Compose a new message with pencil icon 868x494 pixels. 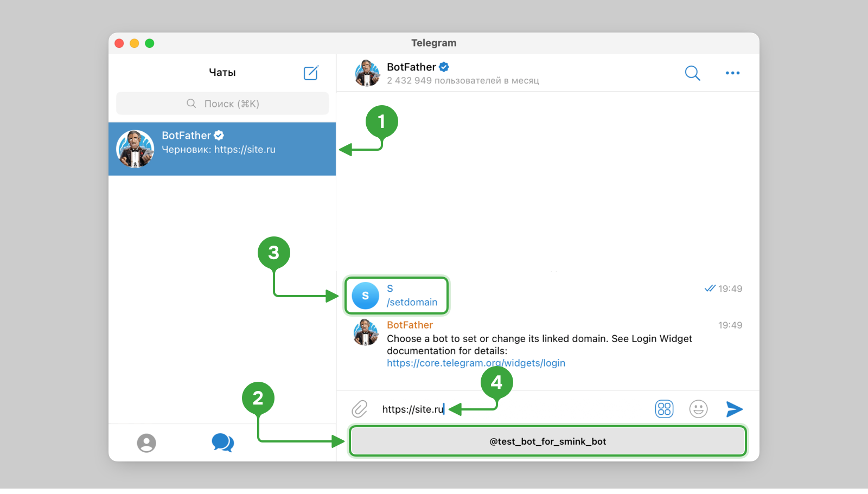(311, 73)
